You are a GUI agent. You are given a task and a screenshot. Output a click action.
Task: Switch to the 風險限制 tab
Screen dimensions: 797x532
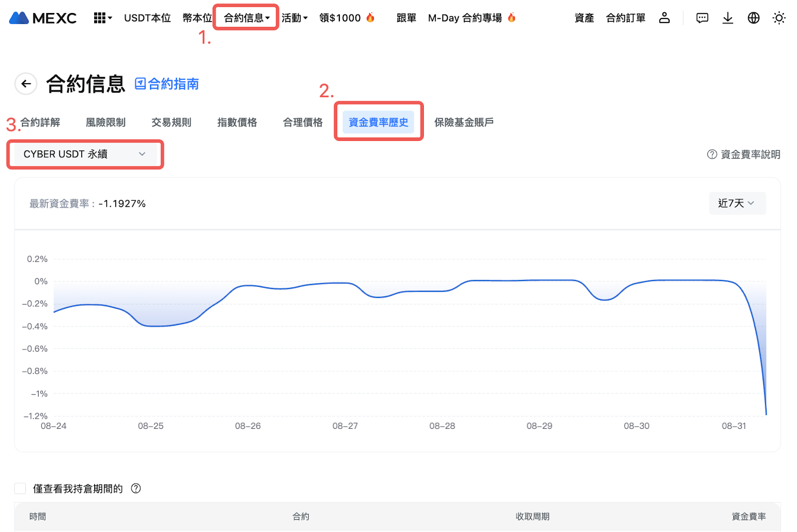coord(106,123)
